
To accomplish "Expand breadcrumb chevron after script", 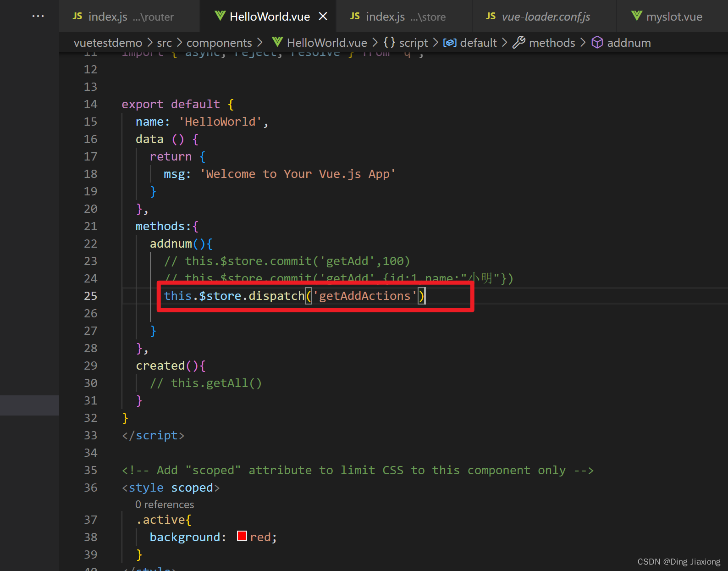I will click(436, 43).
